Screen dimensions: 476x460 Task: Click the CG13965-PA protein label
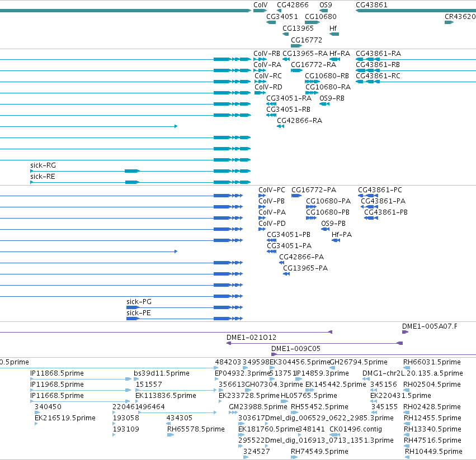(x=305, y=268)
